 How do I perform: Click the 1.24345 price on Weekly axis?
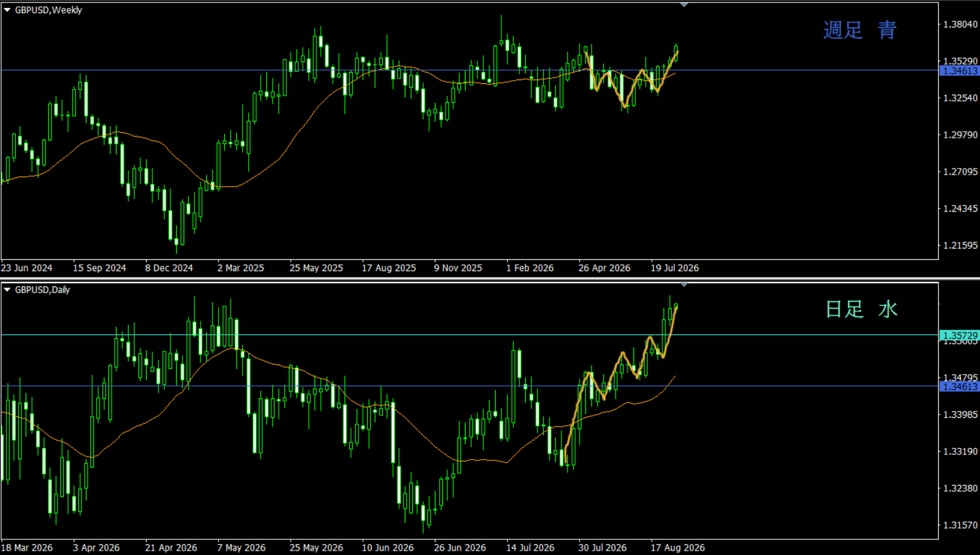pos(960,209)
